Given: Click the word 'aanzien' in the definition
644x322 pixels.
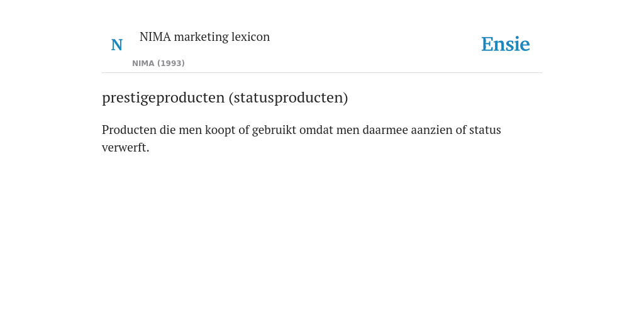Looking at the screenshot, I should [x=431, y=130].
